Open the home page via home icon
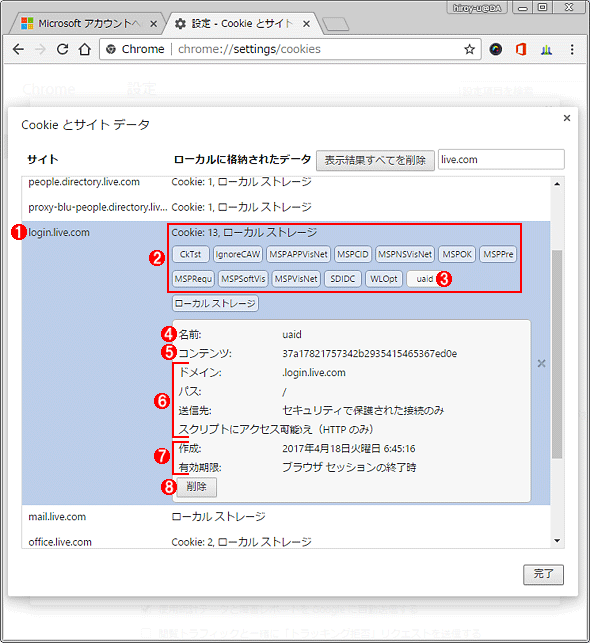This screenshot has height=643, width=590. [x=84, y=50]
